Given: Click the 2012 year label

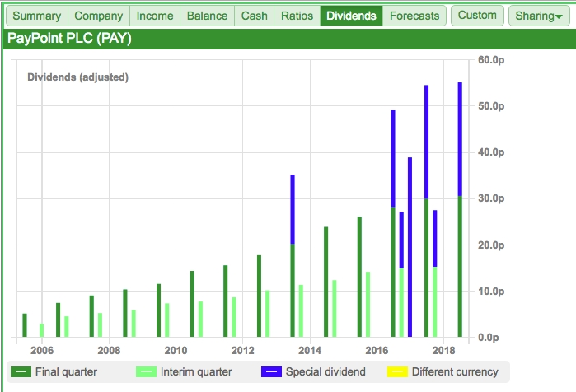Looking at the screenshot, I should 242,351.
